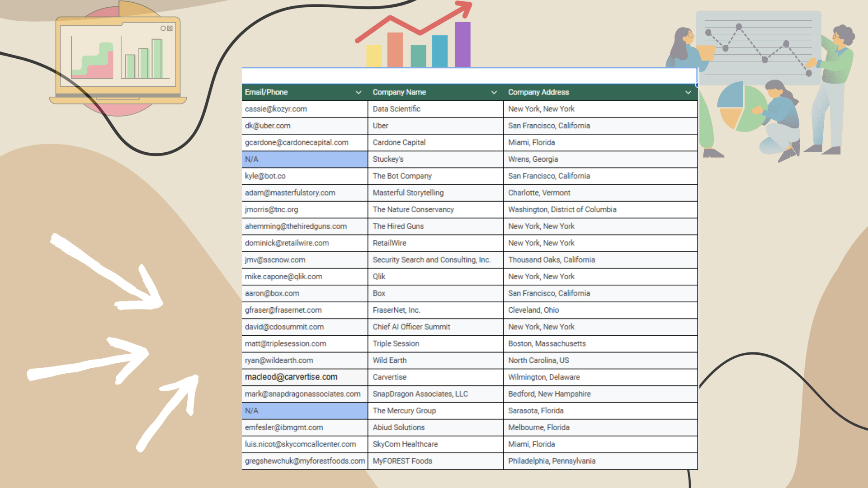Select the N/A cell beside The Mercury Group
The height and width of the screenshot is (488, 868).
[x=304, y=411]
